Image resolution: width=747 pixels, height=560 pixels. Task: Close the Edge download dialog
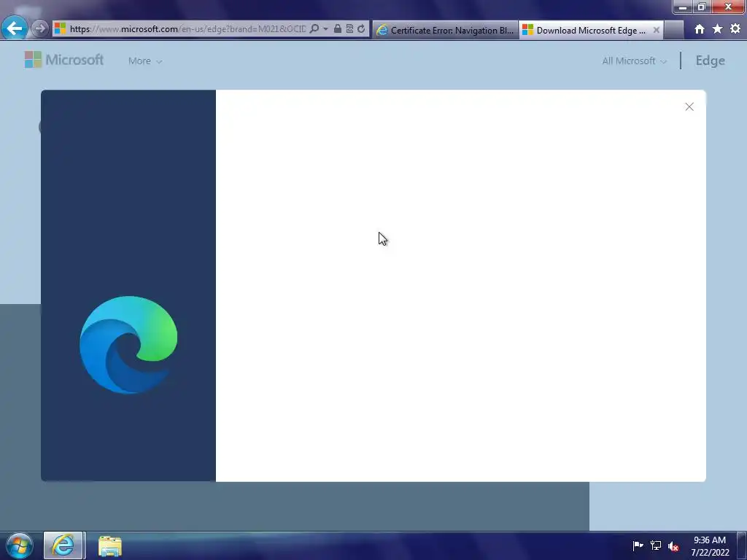[689, 106]
